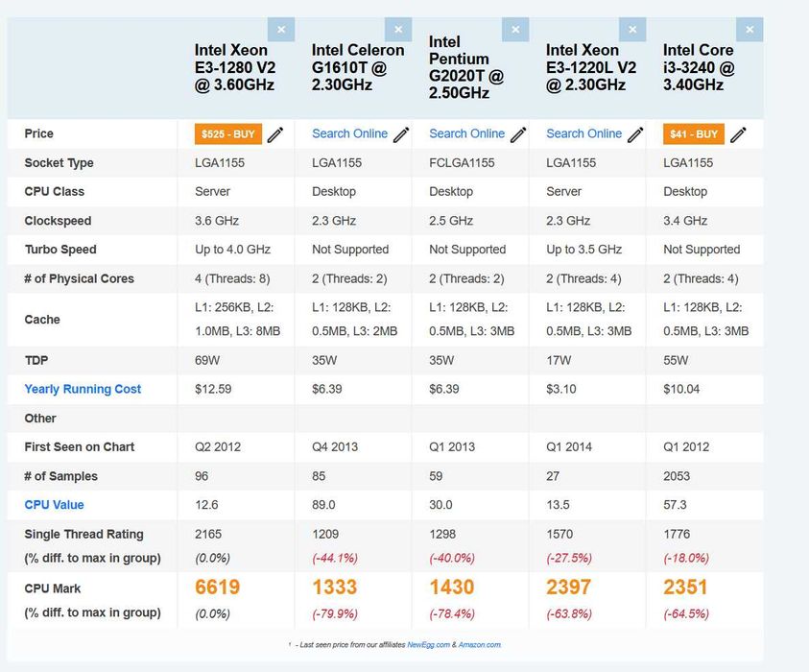Search Online price for Pentium G2020T
This screenshot has height=672, width=809.
coord(466,133)
